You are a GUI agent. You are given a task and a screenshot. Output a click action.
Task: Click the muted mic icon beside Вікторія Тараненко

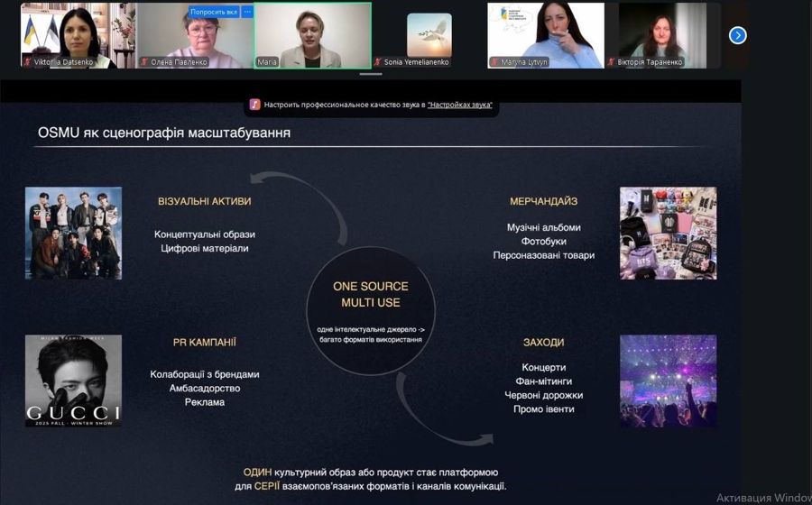pos(611,62)
